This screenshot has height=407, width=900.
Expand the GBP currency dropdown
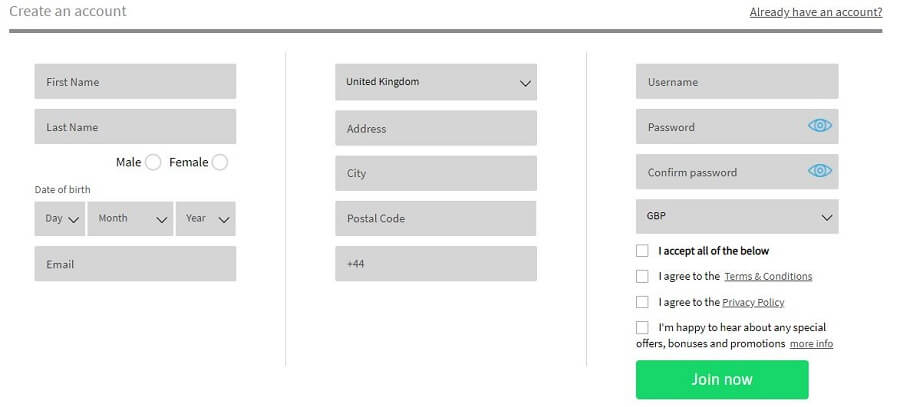[737, 216]
